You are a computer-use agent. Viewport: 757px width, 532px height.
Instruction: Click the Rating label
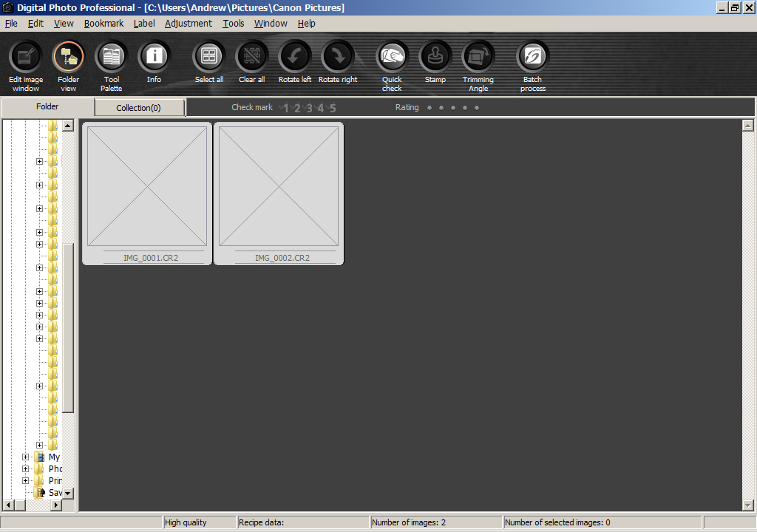pos(407,107)
